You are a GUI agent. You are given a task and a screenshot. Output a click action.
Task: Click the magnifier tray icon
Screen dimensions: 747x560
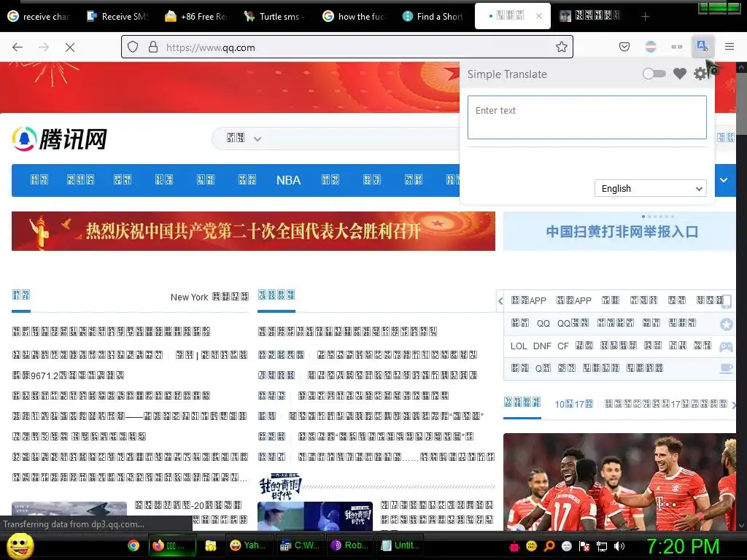click(549, 546)
